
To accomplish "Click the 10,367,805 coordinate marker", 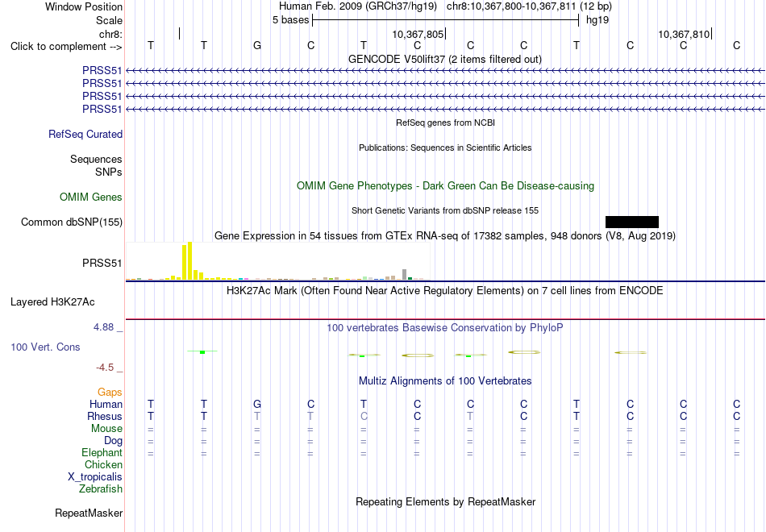I will (x=418, y=34).
